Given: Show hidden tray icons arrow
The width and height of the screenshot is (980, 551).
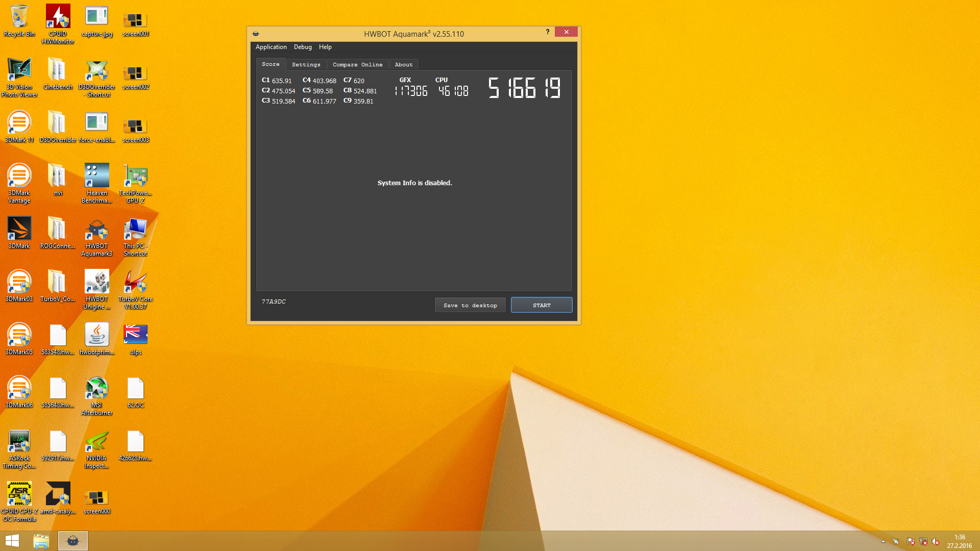Looking at the screenshot, I should (x=883, y=541).
